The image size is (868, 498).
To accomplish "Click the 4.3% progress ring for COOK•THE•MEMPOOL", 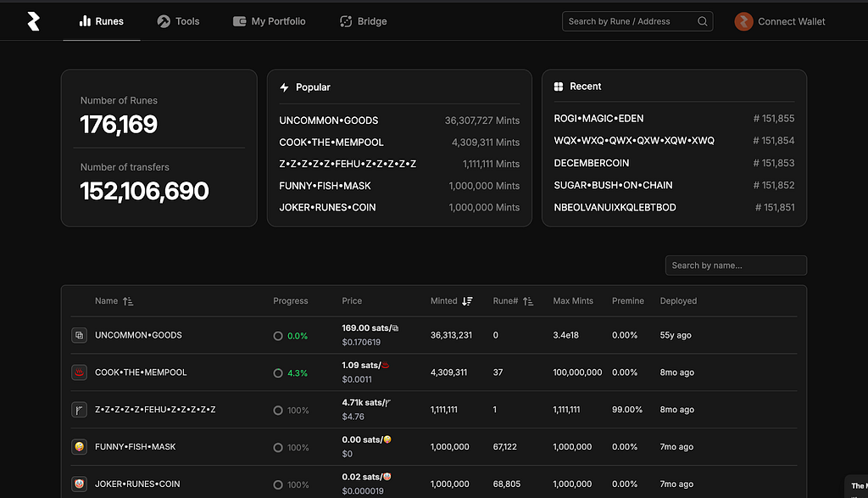I will (x=278, y=372).
